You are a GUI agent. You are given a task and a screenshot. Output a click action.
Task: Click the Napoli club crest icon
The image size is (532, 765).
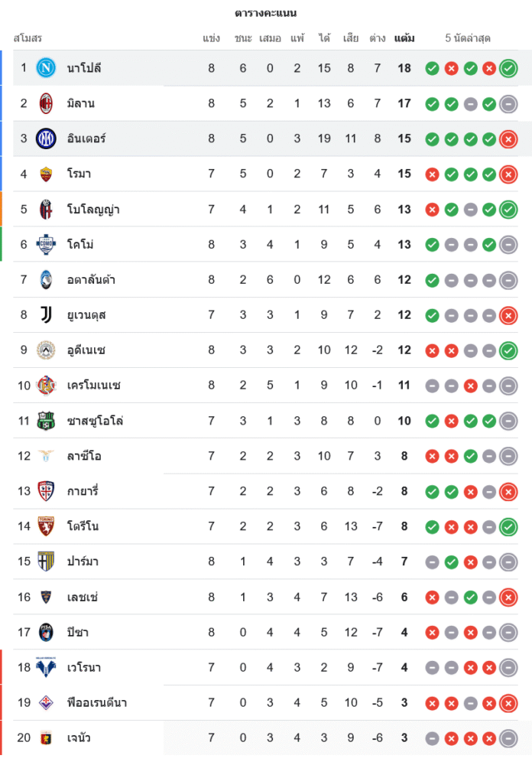click(47, 68)
